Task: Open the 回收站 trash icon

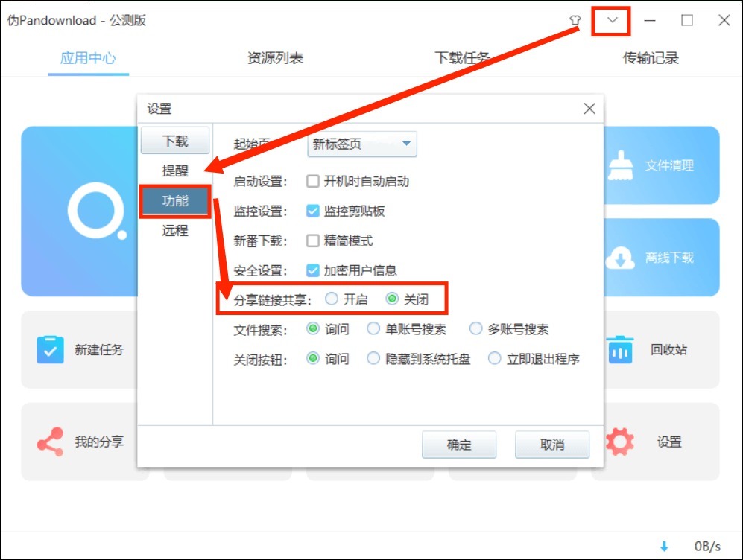Action: (619, 349)
